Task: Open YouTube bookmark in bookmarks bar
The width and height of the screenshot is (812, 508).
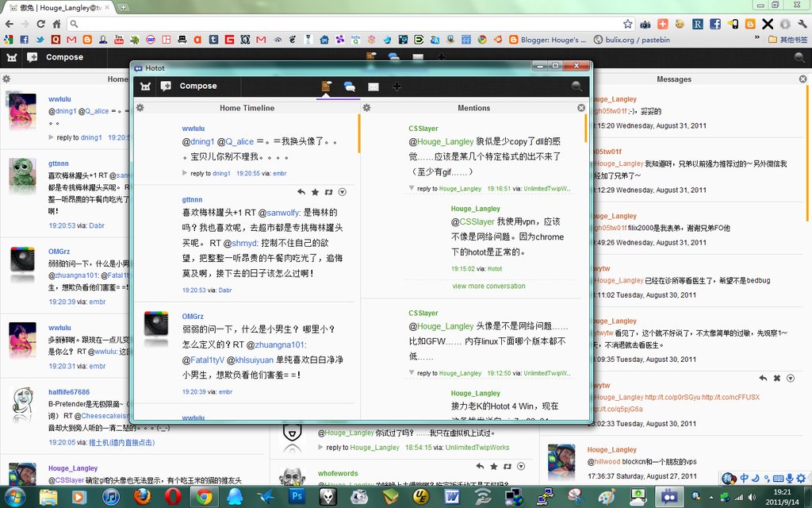Action: [119, 40]
